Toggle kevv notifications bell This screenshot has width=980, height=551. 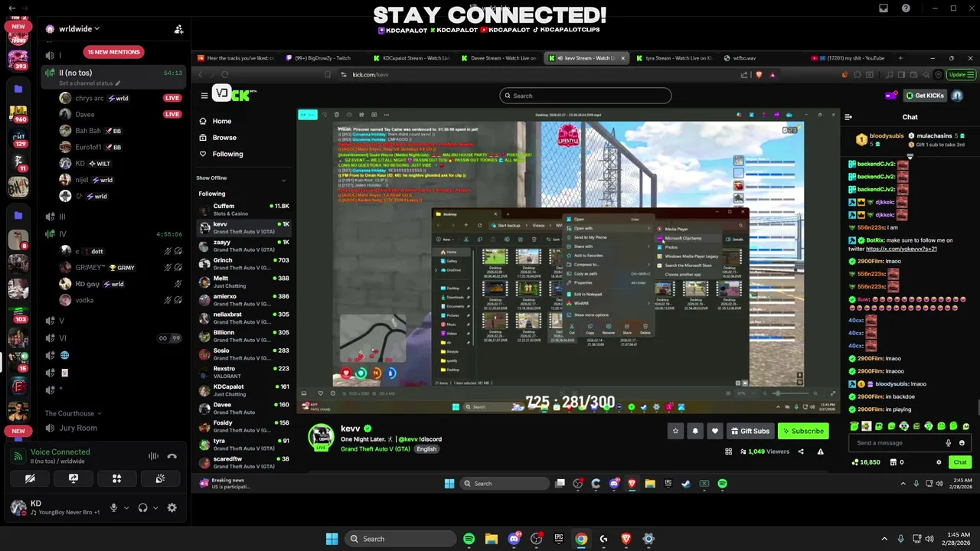pyautogui.click(x=695, y=431)
